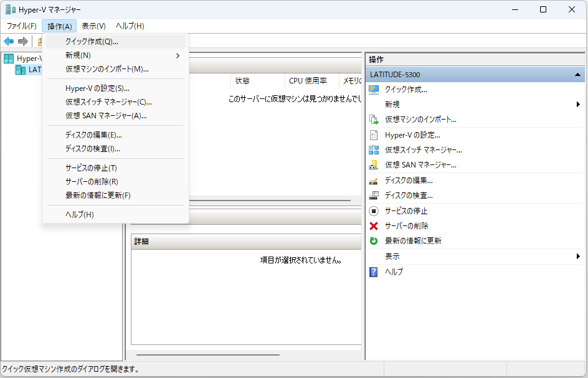Click the ヘルプ link in the actions pane
This screenshot has height=378, width=588.
pos(394,272)
